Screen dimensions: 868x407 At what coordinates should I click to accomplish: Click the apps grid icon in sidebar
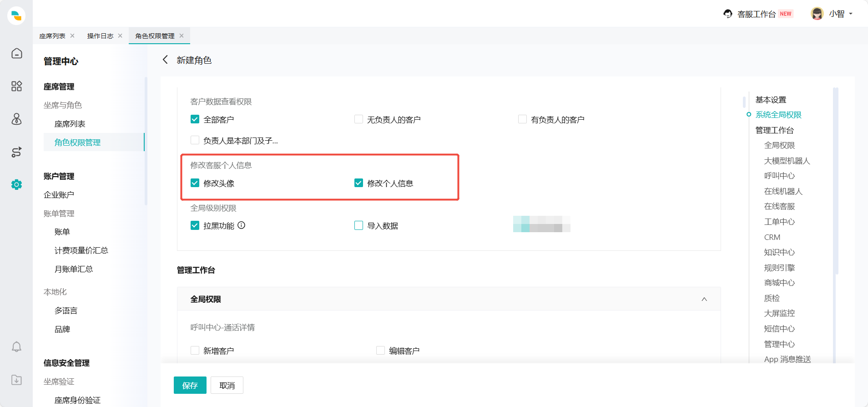(17, 86)
